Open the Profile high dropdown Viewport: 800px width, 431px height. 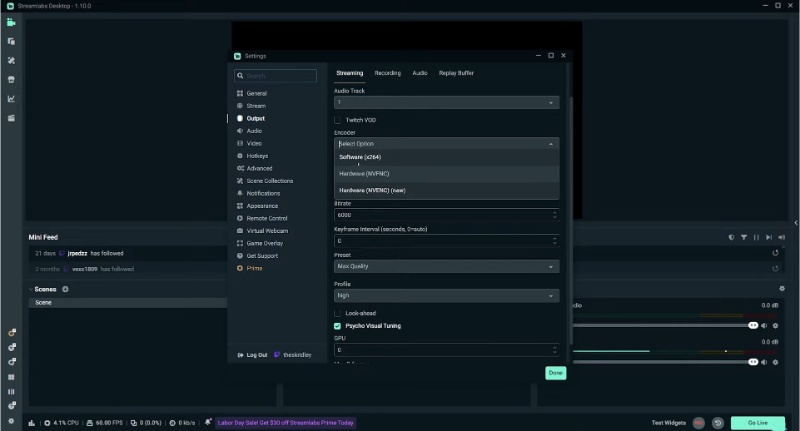click(446, 295)
